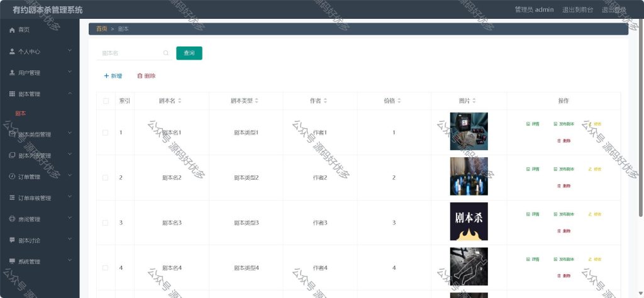The width and height of the screenshot is (644, 298).
Task: Sort table by 价格 column arrows
Action: pyautogui.click(x=399, y=101)
